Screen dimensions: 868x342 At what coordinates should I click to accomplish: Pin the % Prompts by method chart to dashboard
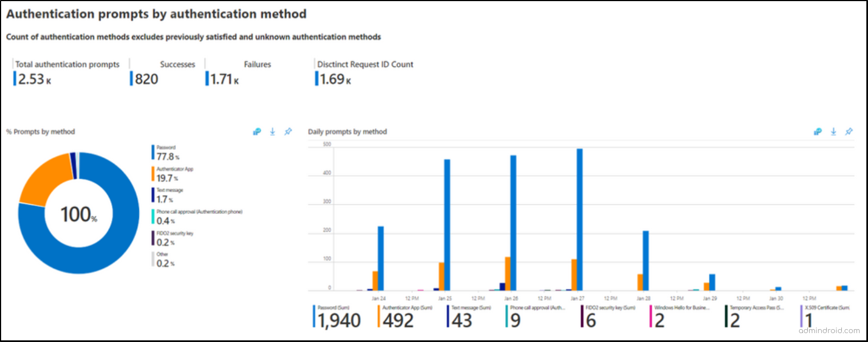[288, 132]
